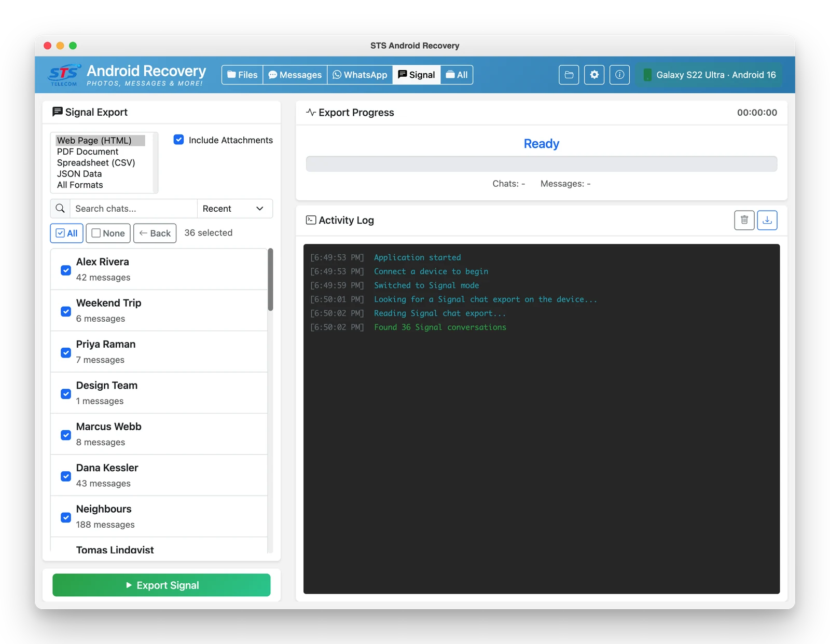Screen dimensions: 830x644
Task: Click the 'Switched to Signal mode' log entry
Action: pyautogui.click(x=426, y=285)
